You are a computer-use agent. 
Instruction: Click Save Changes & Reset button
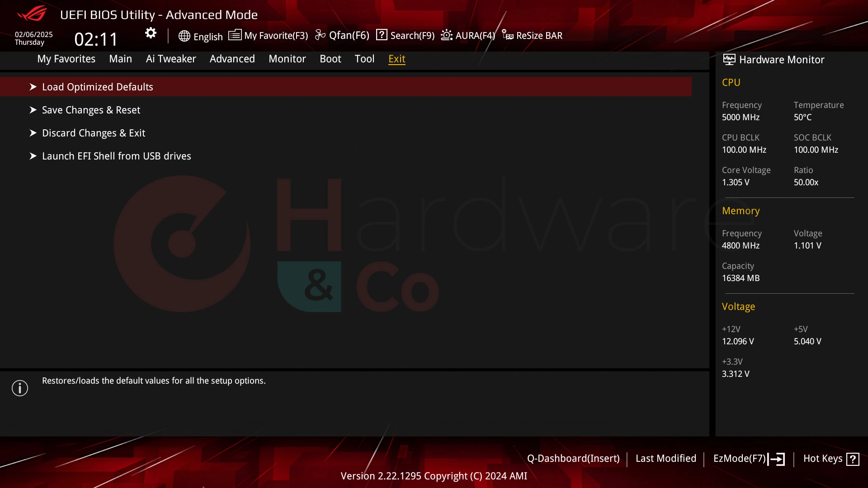[x=90, y=110]
